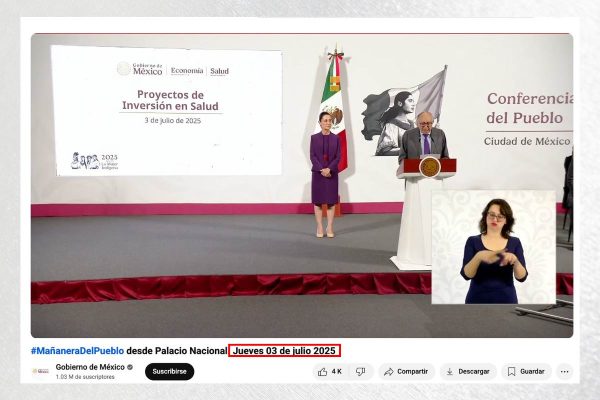Viewport: 600px width, 400px height.
Task: Click the dislike thumbs-down icon
Action: tap(360, 372)
